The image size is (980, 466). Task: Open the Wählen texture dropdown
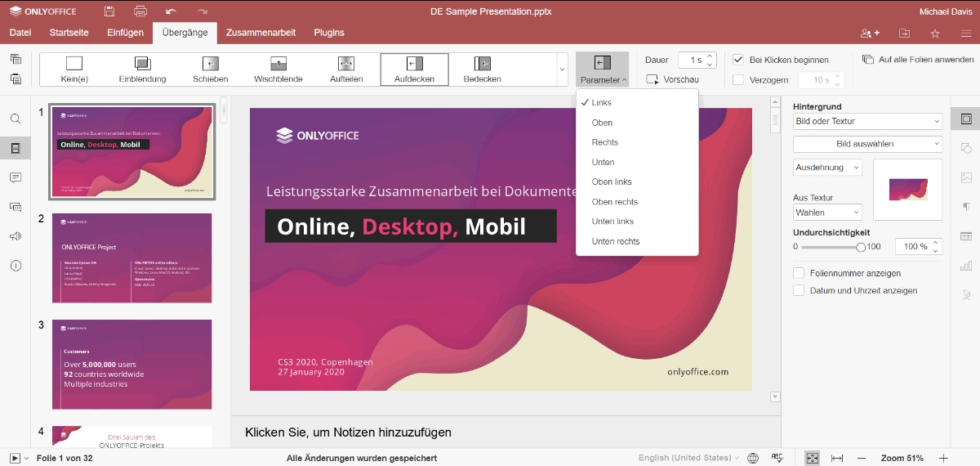[x=827, y=213]
